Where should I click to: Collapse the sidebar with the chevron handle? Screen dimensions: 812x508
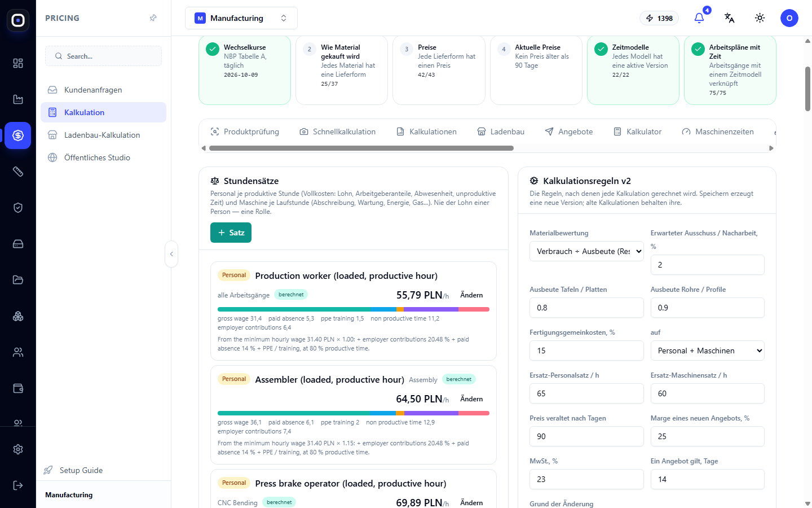click(x=171, y=254)
